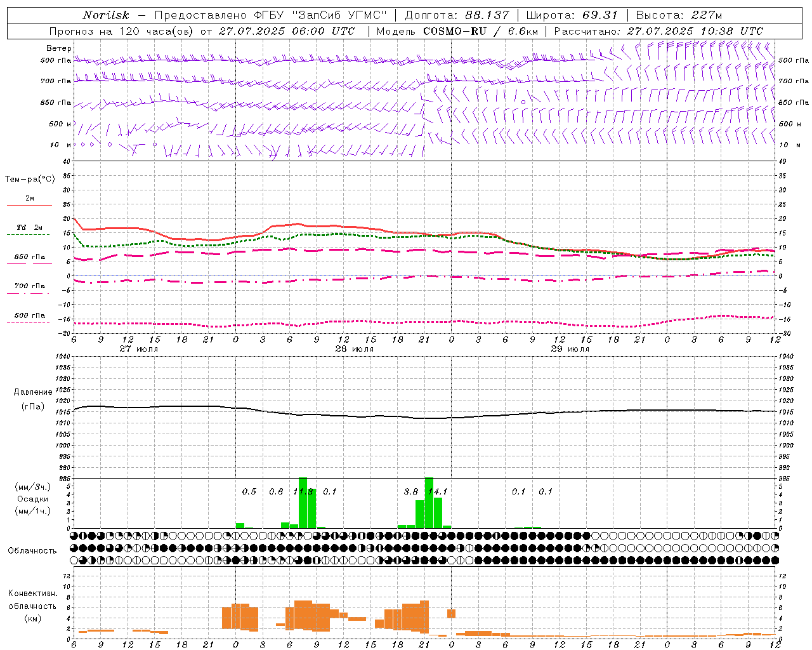Click the 'Давление' pressure panel label
The height and width of the screenshot is (650, 812).
point(33,392)
